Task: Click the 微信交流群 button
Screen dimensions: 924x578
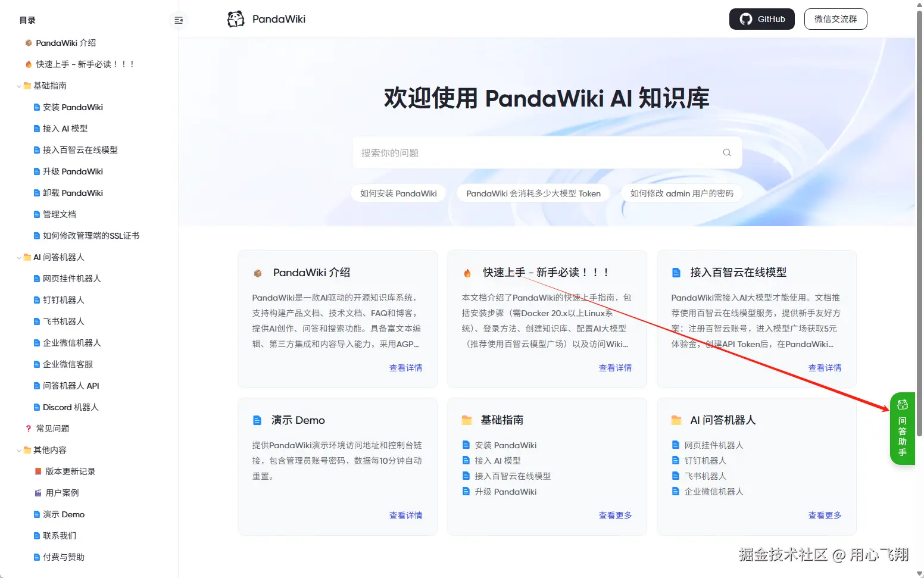Action: [836, 19]
